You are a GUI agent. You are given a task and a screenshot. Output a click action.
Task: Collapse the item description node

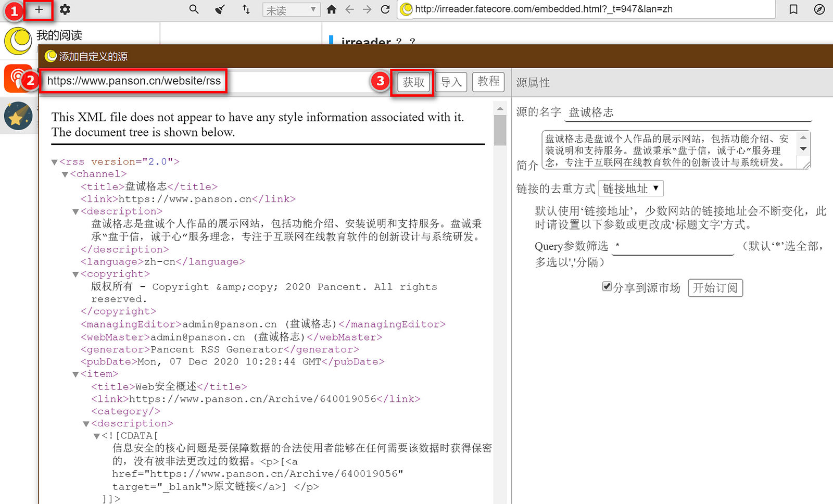[86, 424]
